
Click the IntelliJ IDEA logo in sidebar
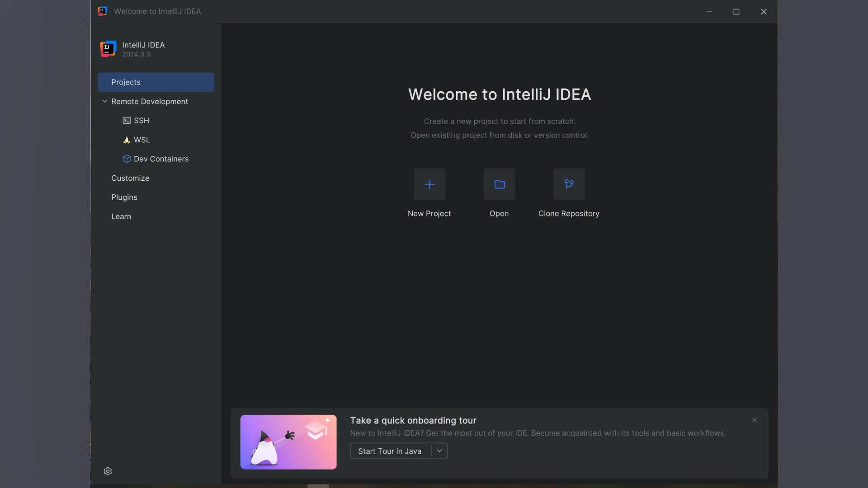point(108,49)
